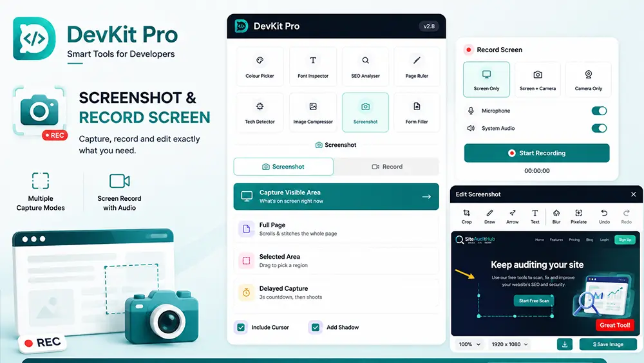Viewport: 644px width, 363px height.
Task: Choose the Crop tool in Edit Screenshot
Action: pos(466,216)
